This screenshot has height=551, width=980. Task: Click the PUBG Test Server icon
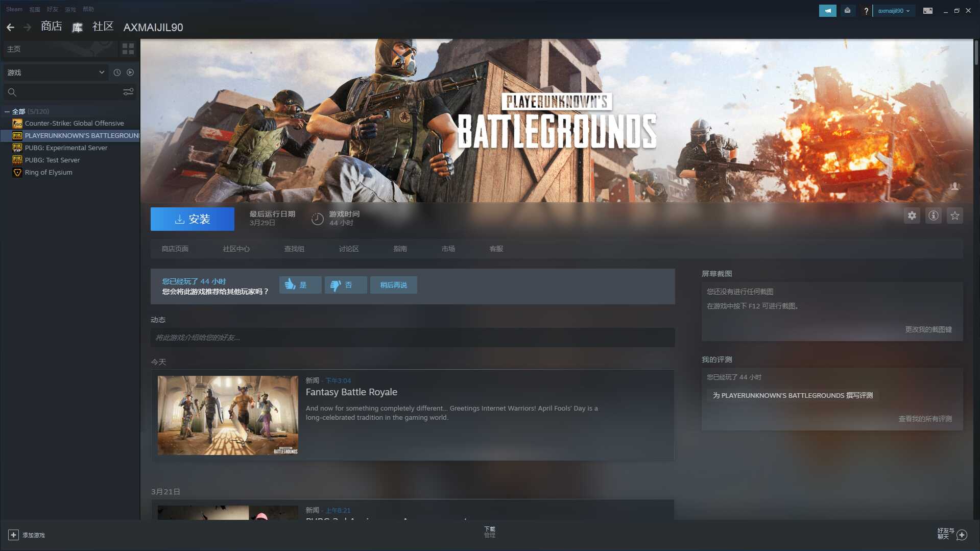17,160
